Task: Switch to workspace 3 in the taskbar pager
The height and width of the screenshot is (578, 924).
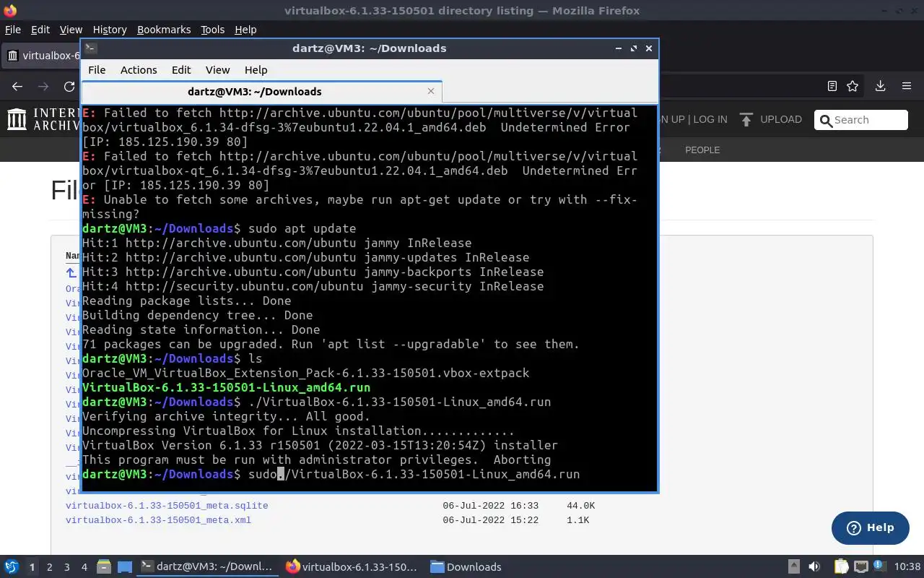Action: coord(66,567)
